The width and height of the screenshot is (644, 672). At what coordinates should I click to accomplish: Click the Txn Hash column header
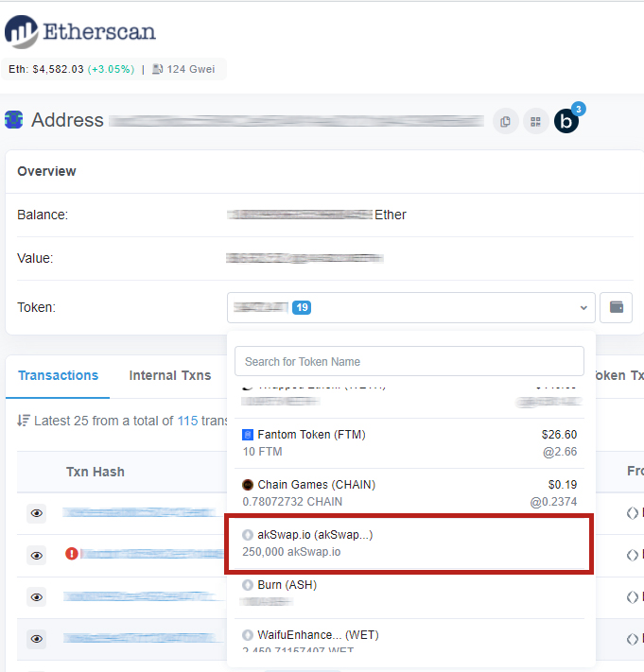coord(96,472)
